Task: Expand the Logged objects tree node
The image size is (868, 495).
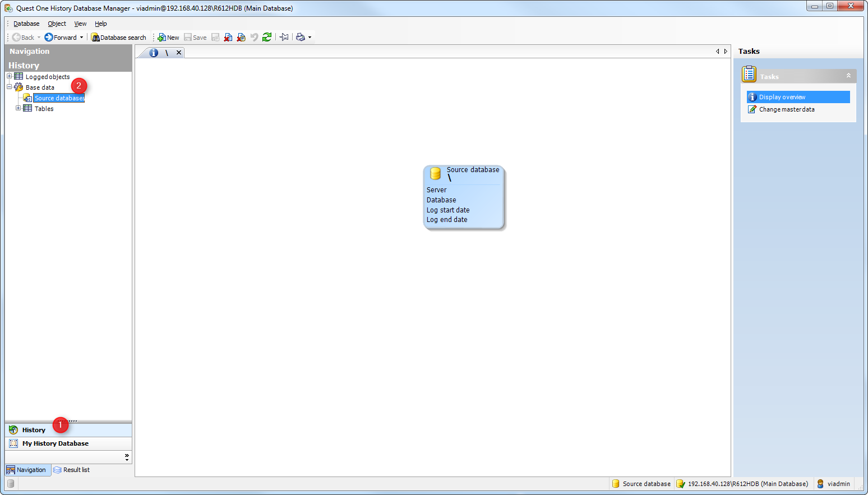Action: 10,76
